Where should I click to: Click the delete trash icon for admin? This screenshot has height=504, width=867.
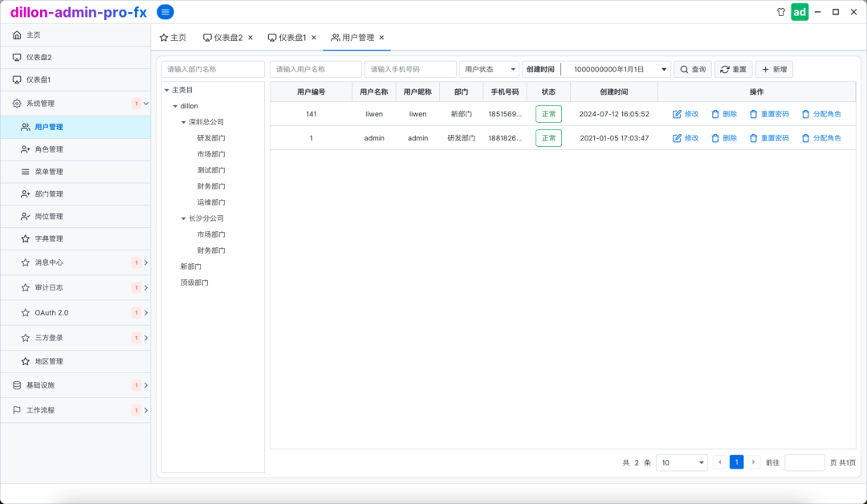(x=715, y=138)
